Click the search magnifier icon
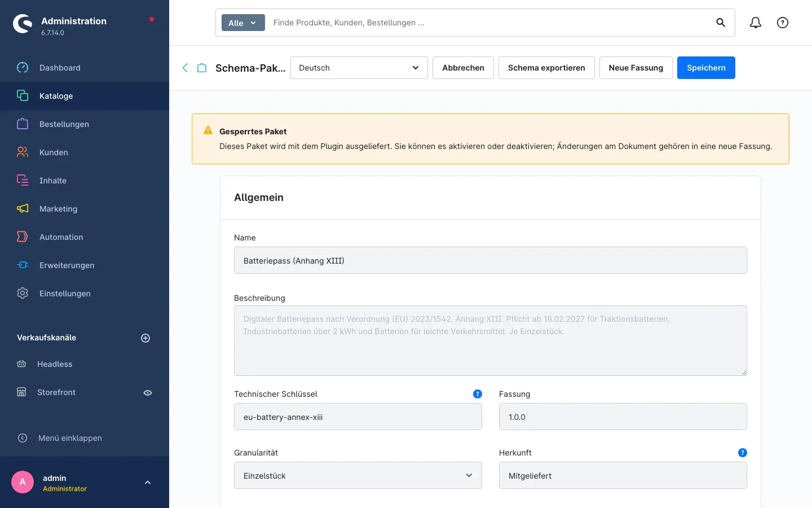 pyautogui.click(x=721, y=23)
